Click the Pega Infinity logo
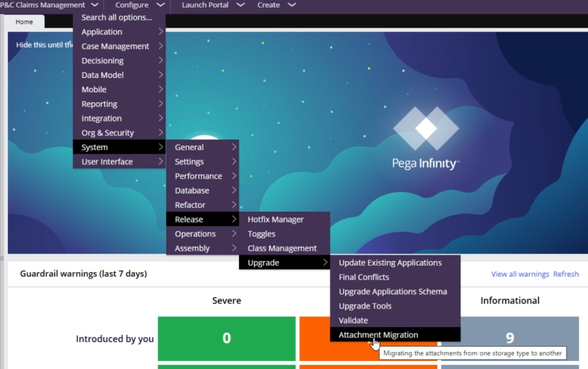 pos(425,138)
